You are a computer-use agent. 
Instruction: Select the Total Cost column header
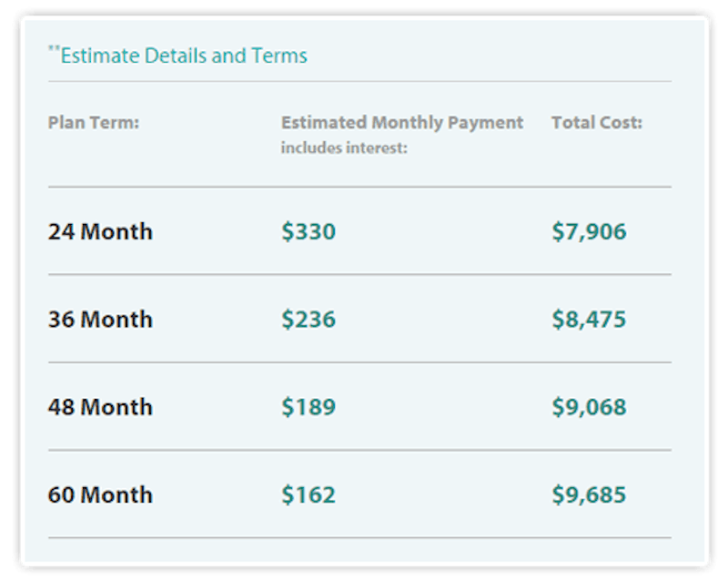596,123
